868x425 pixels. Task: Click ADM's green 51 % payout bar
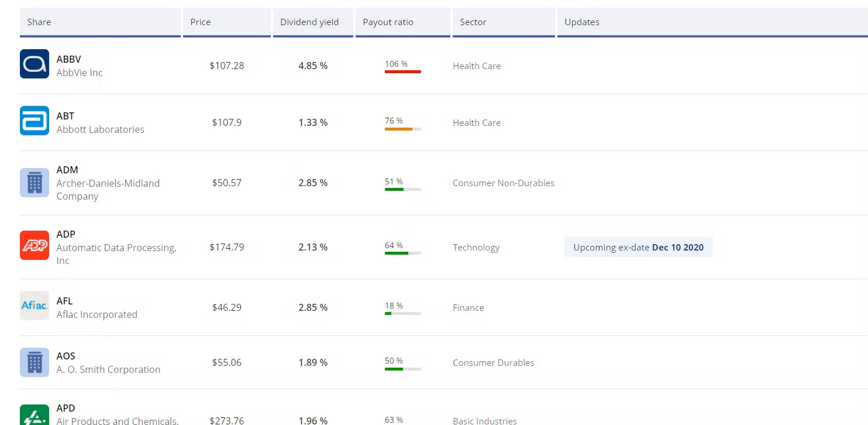pyautogui.click(x=403, y=189)
